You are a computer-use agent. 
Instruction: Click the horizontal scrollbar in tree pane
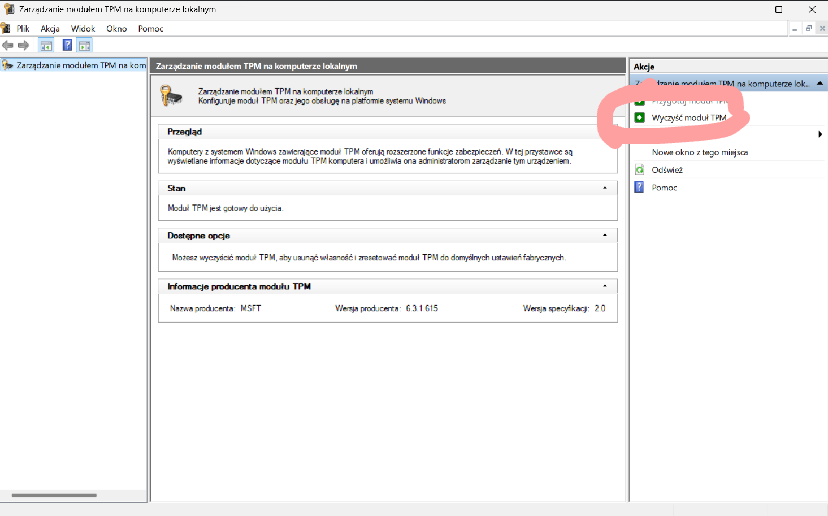pyautogui.click(x=54, y=495)
